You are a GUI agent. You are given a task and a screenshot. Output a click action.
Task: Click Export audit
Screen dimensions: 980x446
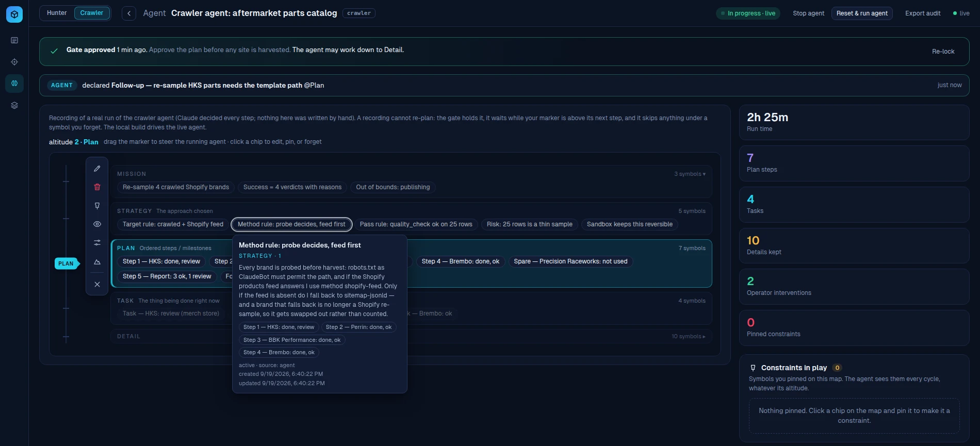point(923,13)
